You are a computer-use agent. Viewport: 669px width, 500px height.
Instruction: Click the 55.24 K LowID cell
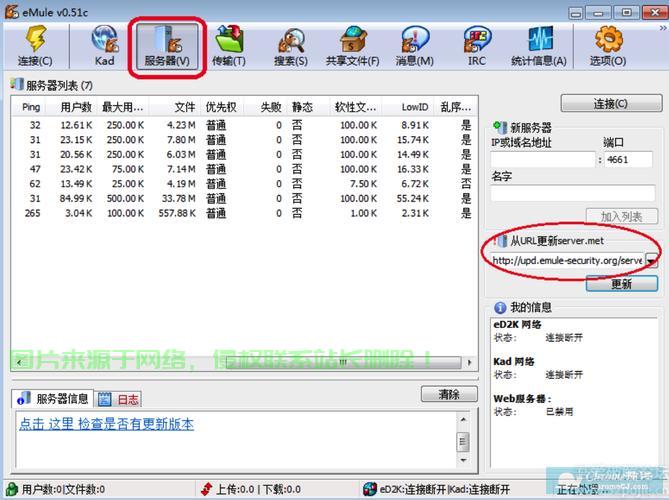[x=413, y=198]
